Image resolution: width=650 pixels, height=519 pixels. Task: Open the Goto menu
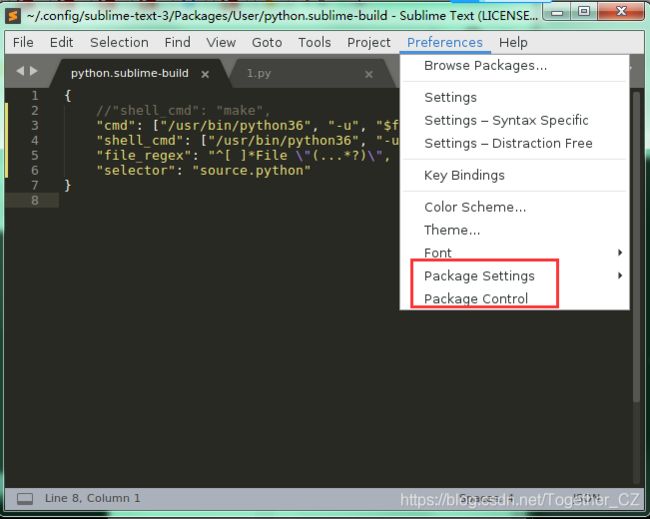267,43
